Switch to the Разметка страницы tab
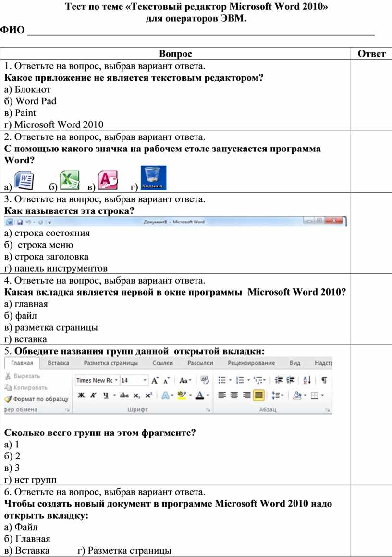The width and height of the screenshot is (392, 557). tap(110, 363)
